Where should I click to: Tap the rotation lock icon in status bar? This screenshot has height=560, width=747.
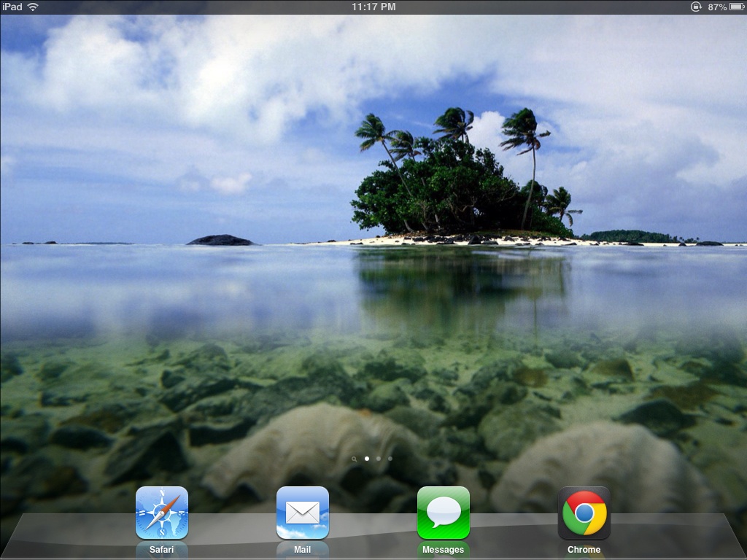coord(696,7)
